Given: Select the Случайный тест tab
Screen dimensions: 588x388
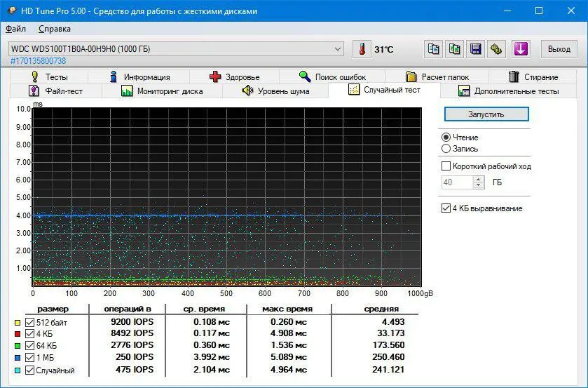Looking at the screenshot, I should tap(384, 90).
